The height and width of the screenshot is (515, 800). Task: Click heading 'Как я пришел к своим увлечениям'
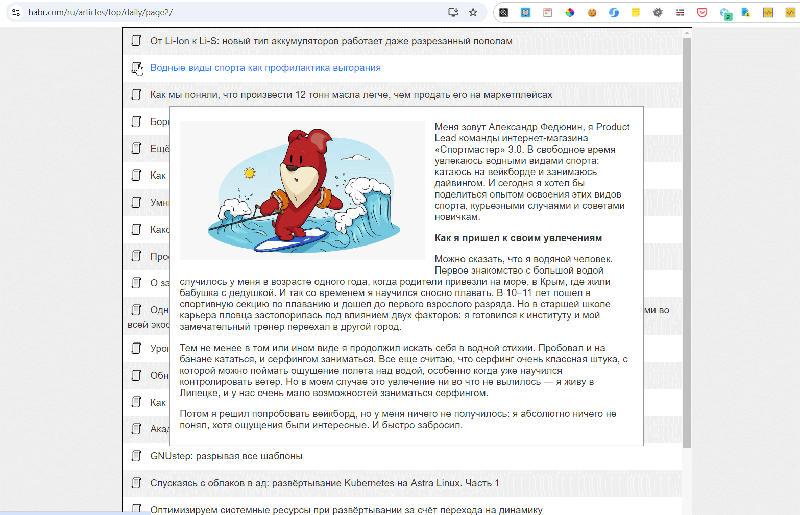(518, 238)
